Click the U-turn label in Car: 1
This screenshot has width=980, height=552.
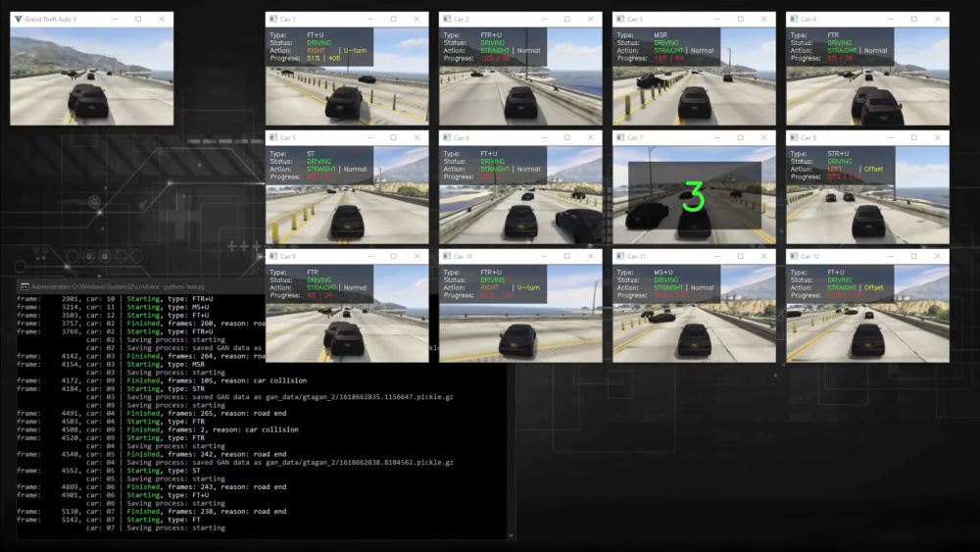click(355, 51)
